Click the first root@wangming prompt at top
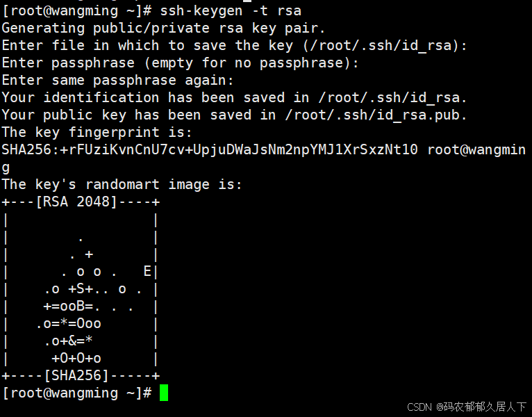The width and height of the screenshot is (532, 417). (x=77, y=11)
